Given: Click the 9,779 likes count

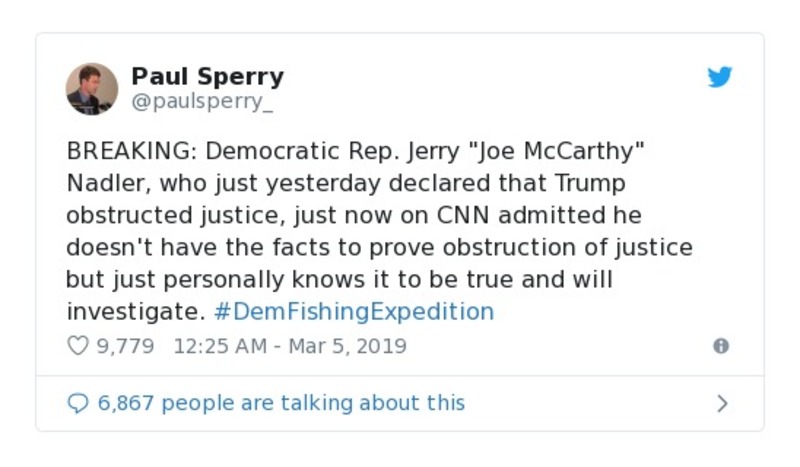Looking at the screenshot, I should pyautogui.click(x=125, y=346).
